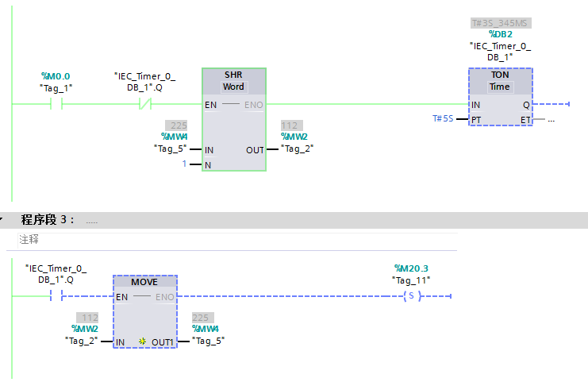Click the network title placeholder dots
Viewport: 588px width, 382px height.
(92, 221)
